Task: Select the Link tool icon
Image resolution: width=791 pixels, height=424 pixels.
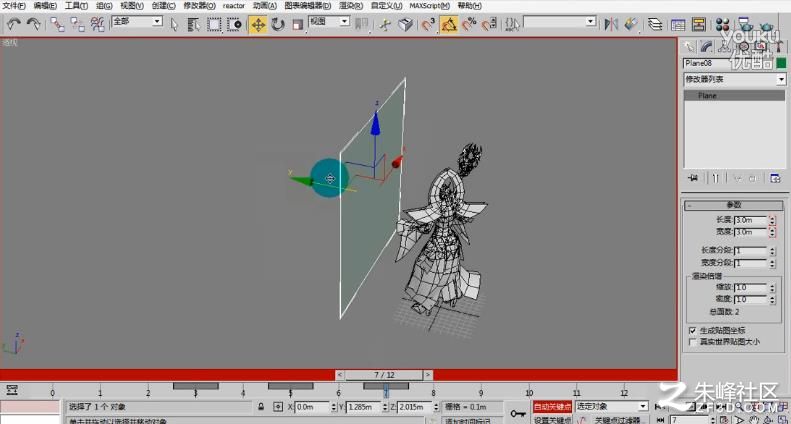Action: pyautogui.click(x=57, y=24)
